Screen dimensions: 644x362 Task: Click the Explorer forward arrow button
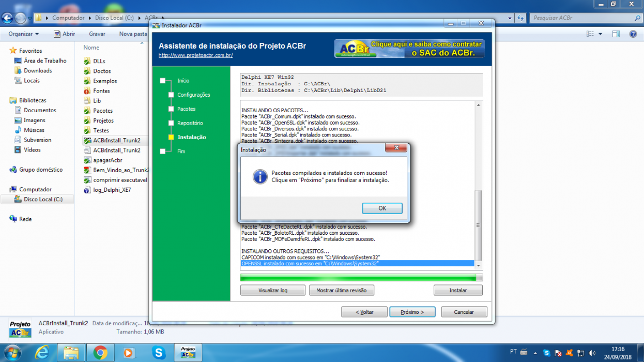[20, 18]
